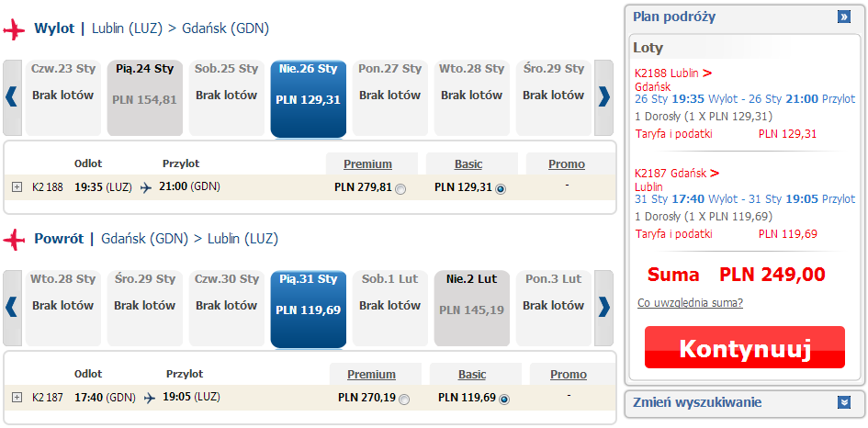The height and width of the screenshot is (428, 868).
Task: Expand details of flight K2 188
Action: pyautogui.click(x=17, y=187)
